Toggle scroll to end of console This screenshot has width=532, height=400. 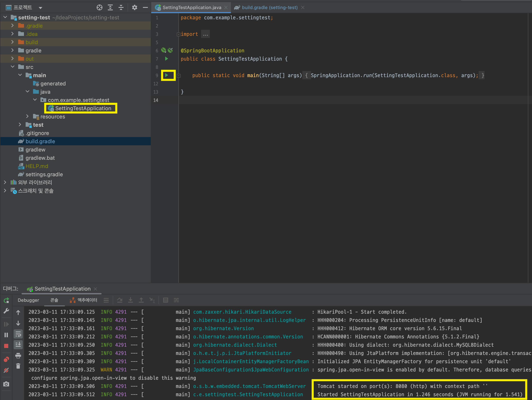pos(18,345)
